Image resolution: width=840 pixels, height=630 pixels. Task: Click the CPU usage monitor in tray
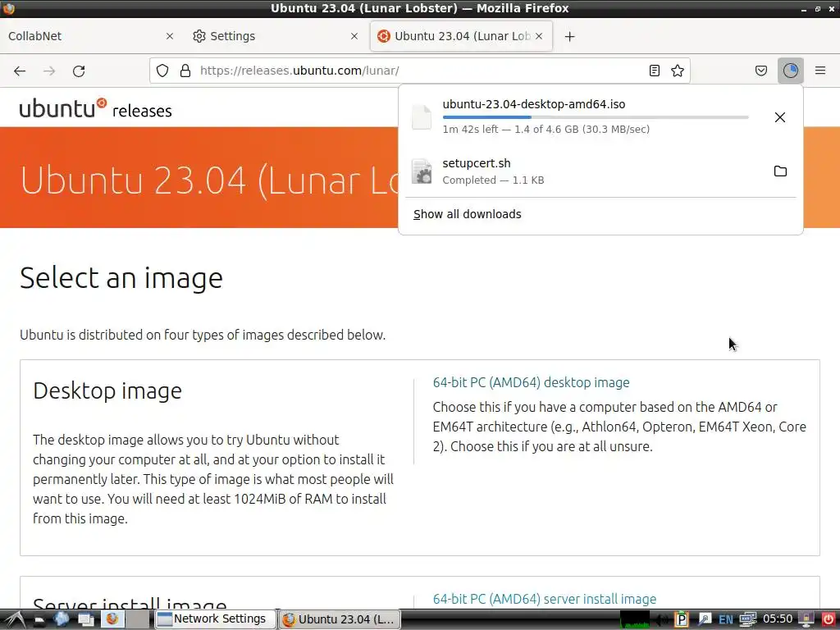pos(634,619)
